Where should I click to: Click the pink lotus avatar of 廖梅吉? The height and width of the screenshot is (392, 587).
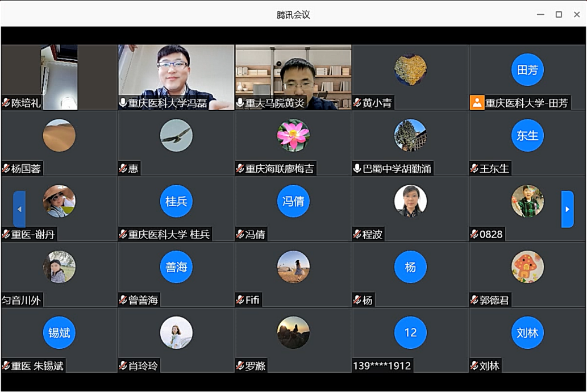pos(293,135)
